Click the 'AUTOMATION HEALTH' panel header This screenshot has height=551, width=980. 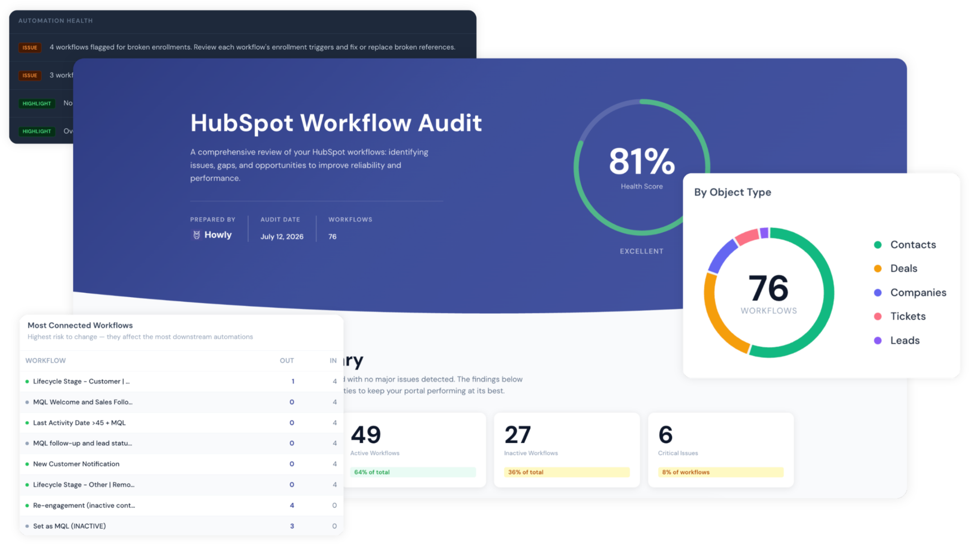(x=56, y=21)
